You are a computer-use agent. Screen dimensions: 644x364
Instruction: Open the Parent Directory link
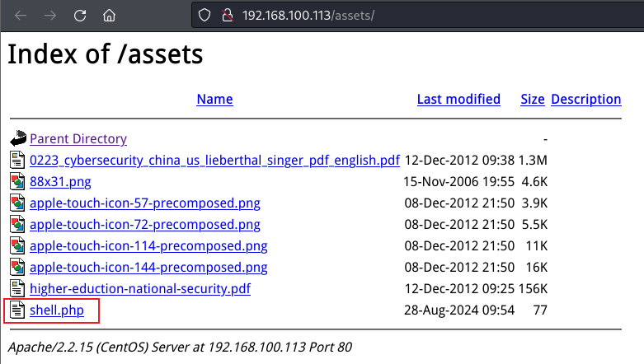pos(78,139)
